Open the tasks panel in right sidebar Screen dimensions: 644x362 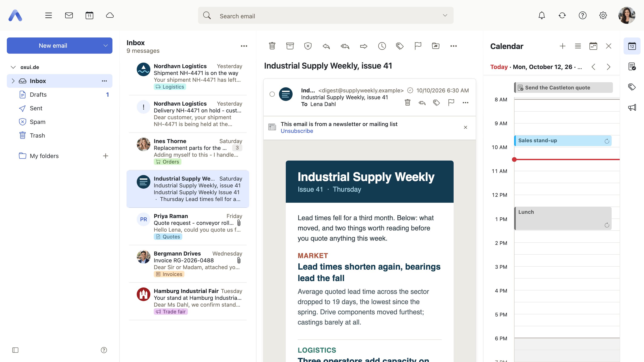click(632, 66)
